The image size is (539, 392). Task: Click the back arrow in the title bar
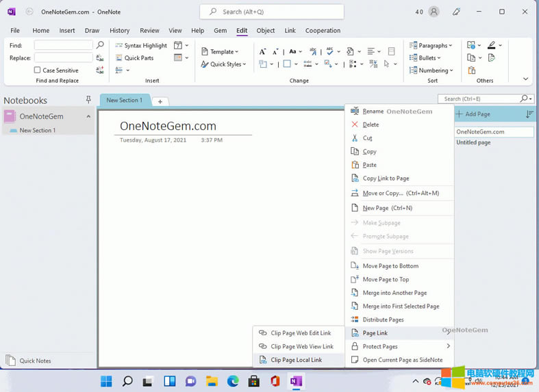coord(29,12)
